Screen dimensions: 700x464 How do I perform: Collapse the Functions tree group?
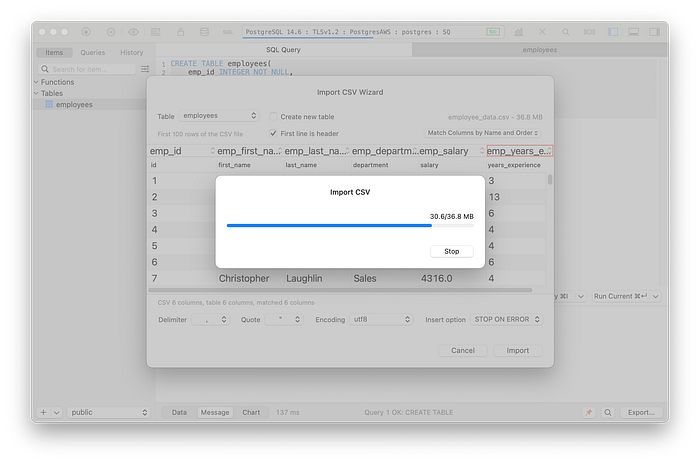coord(36,82)
